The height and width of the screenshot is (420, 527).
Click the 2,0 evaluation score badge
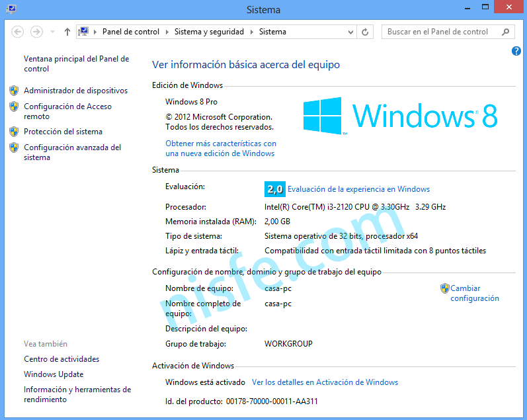pyautogui.click(x=275, y=189)
